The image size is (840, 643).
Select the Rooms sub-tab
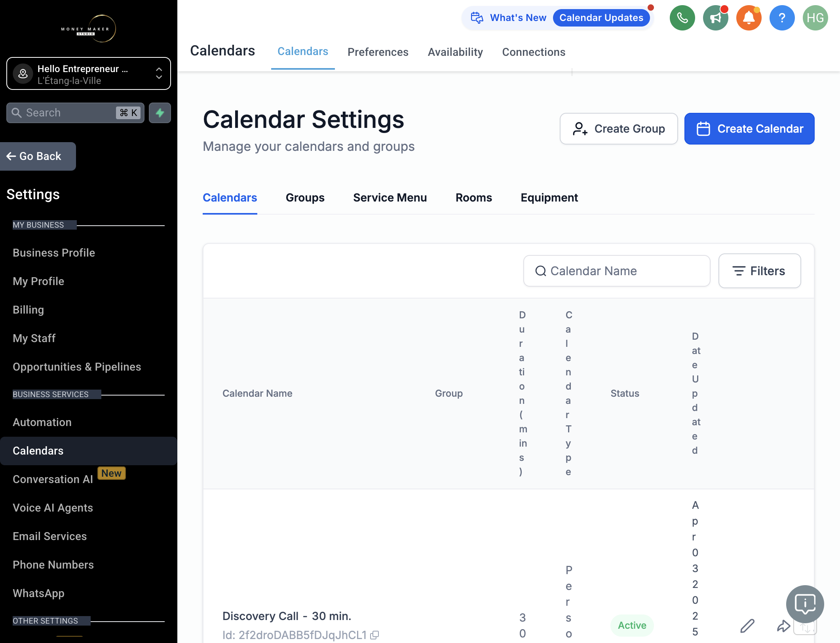point(473,198)
